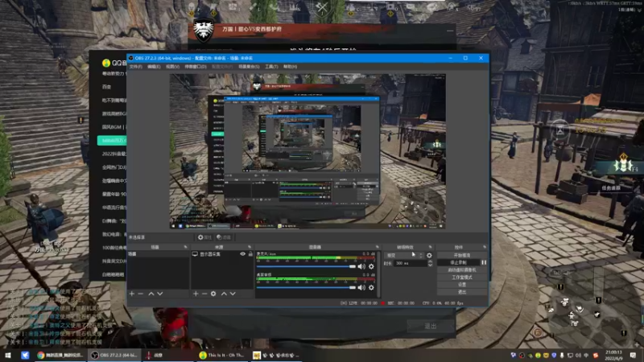Viewport: 644px width, 362px height.
Task: Open the second mixer track's settings gear
Action: [x=371, y=288]
